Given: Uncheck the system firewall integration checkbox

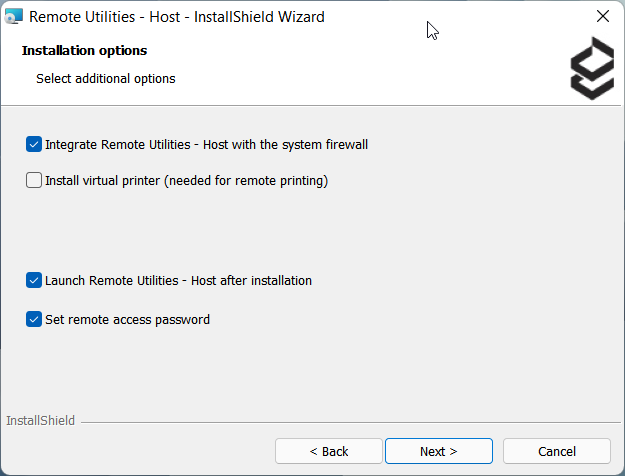Looking at the screenshot, I should (34, 144).
